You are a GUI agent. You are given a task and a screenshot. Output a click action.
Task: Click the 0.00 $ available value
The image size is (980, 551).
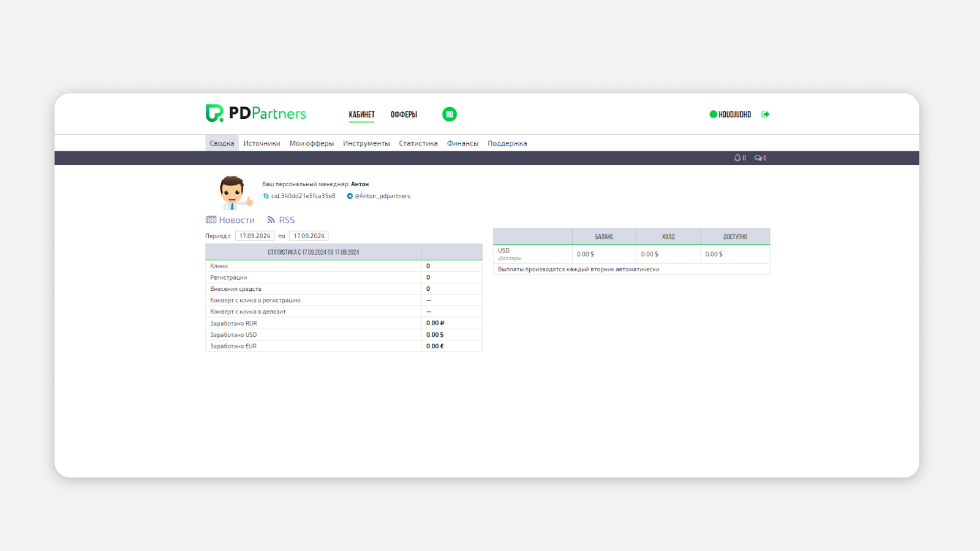[x=714, y=254]
